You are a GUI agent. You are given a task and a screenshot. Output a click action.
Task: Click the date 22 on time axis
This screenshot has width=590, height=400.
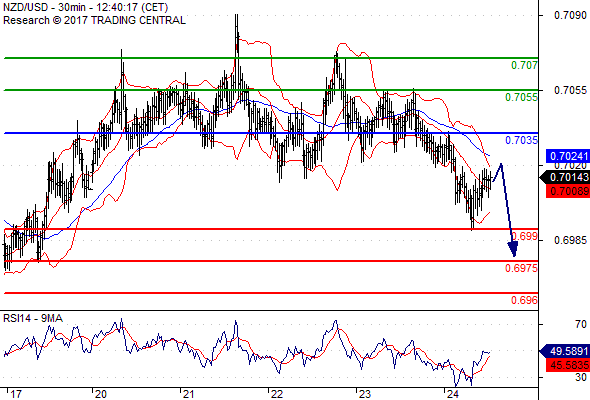(x=277, y=394)
